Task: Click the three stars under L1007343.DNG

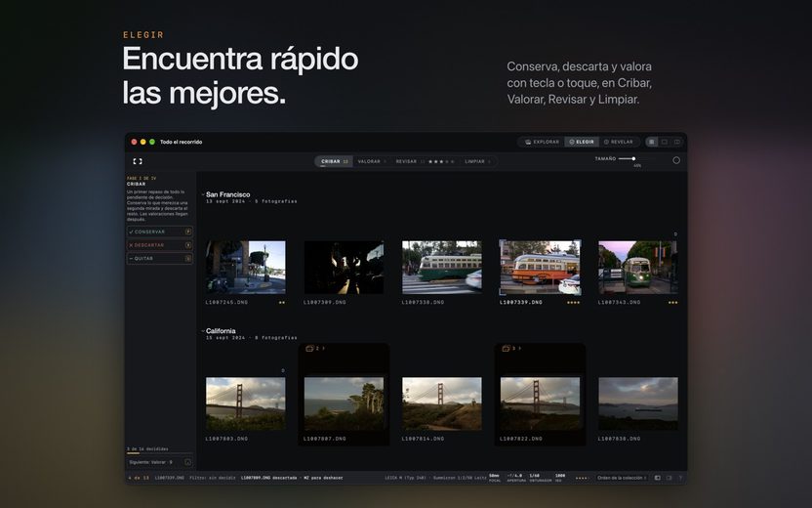Action: 672,302
